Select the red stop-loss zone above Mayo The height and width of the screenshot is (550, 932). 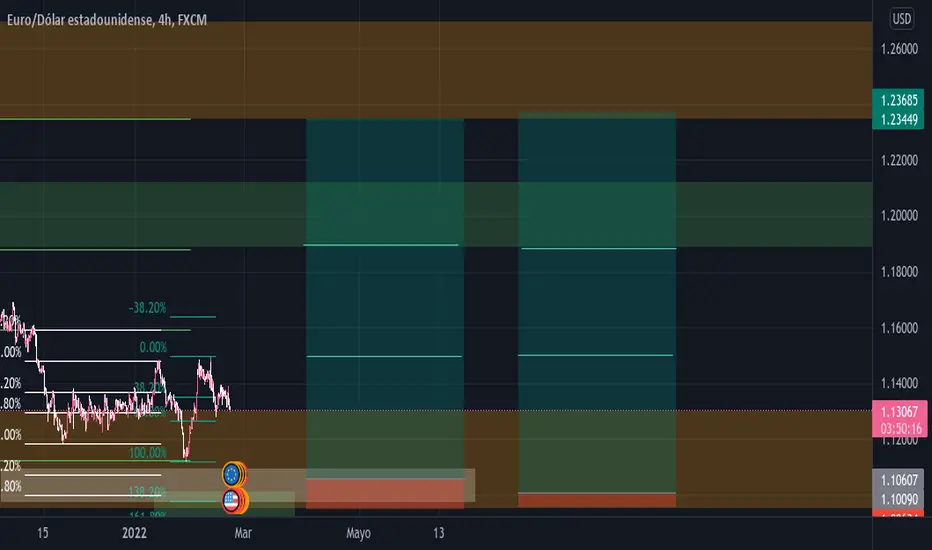[x=385, y=493]
